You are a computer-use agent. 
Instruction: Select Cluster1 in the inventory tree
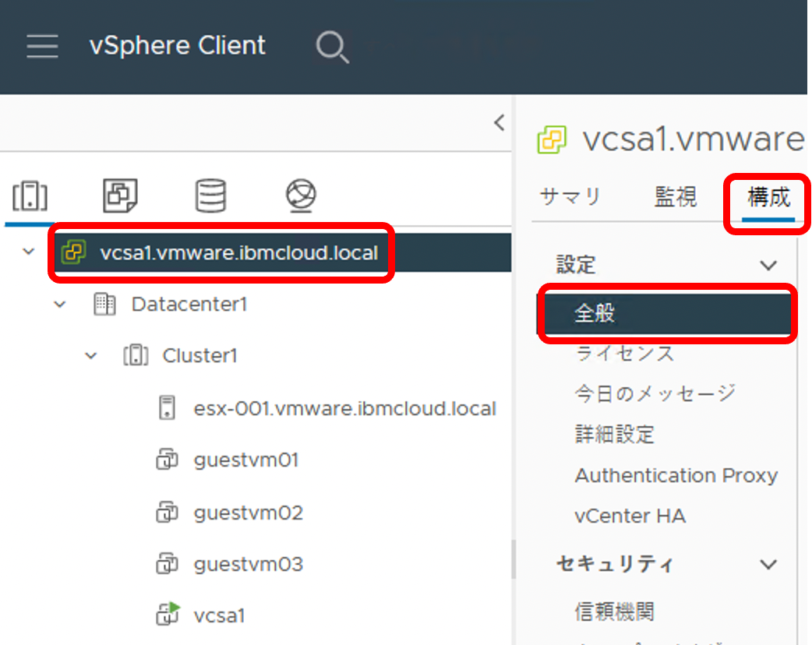pyautogui.click(x=200, y=356)
